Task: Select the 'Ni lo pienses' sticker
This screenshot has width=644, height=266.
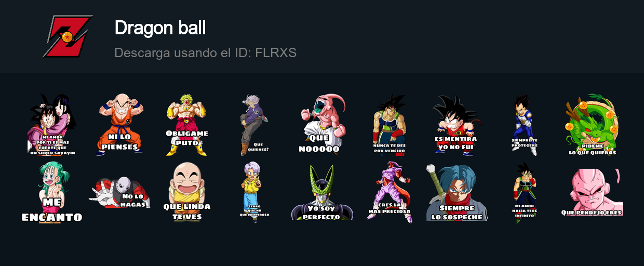Action: tap(119, 125)
